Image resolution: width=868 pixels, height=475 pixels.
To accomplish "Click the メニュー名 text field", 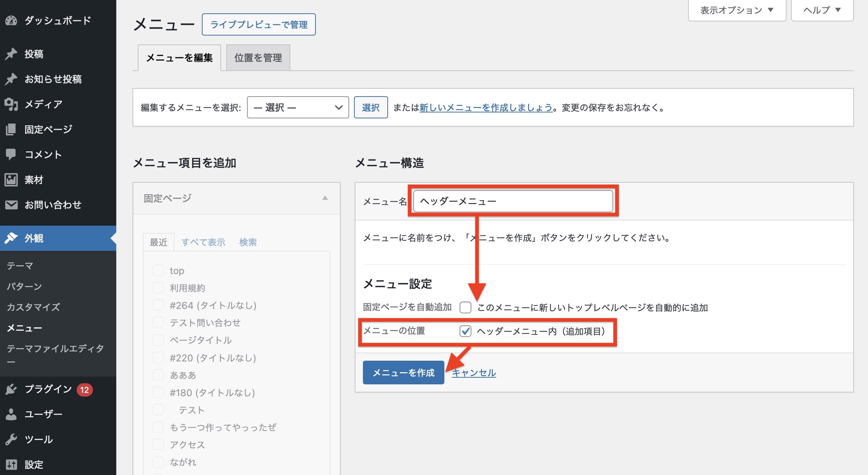I will click(x=513, y=201).
